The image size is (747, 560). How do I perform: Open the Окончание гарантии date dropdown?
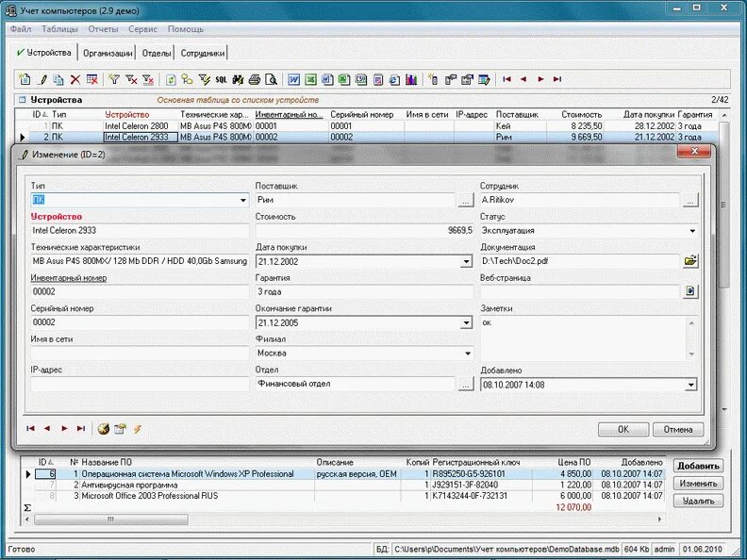tap(466, 322)
